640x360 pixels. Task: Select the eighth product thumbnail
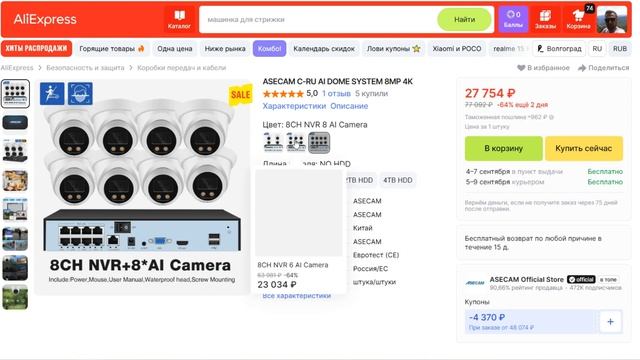15,297
